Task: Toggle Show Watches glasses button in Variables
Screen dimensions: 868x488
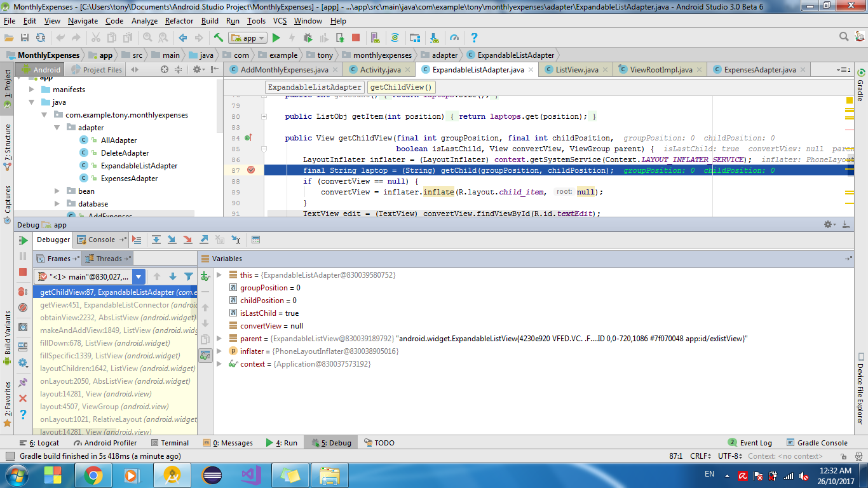Action: [x=205, y=355]
